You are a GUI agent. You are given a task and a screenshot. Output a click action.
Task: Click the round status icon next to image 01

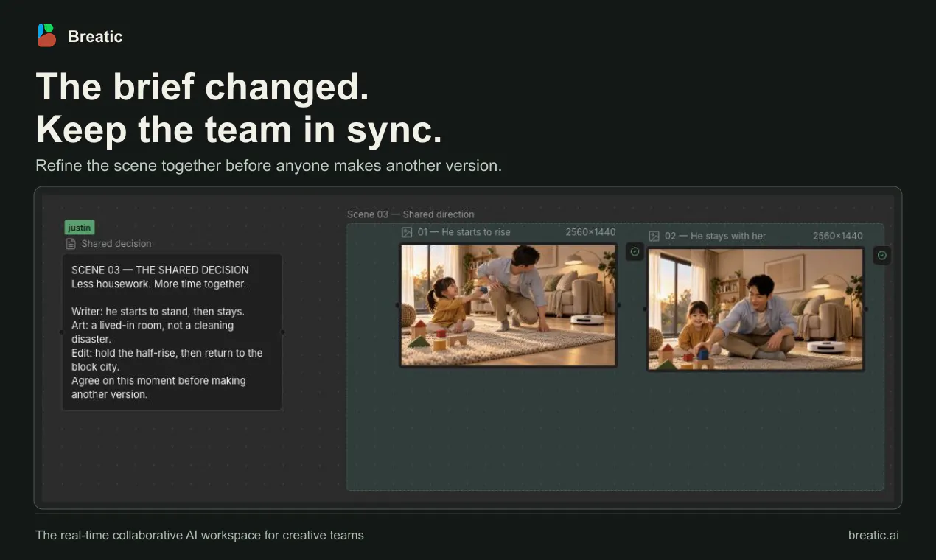(635, 251)
